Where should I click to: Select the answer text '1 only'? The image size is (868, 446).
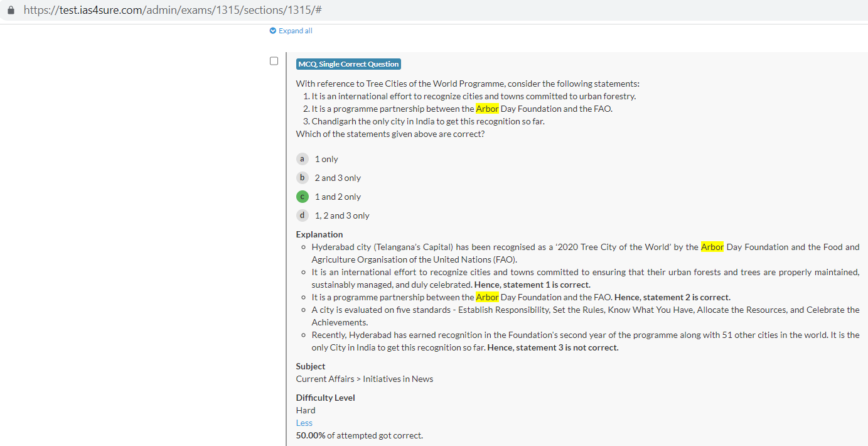[x=326, y=159]
